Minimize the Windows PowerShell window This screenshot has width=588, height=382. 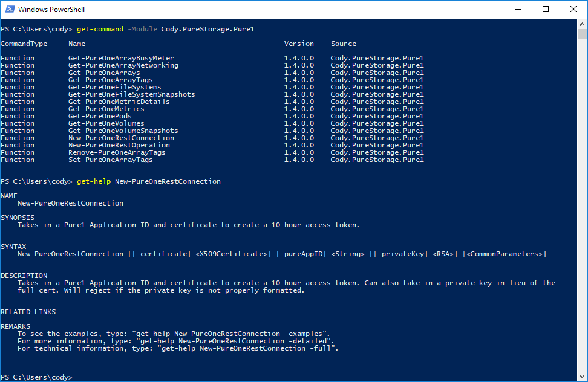pyautogui.click(x=518, y=9)
